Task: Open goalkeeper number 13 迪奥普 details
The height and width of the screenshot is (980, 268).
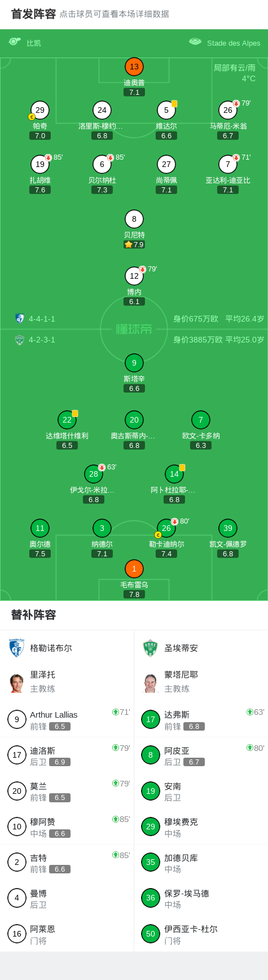Action: click(134, 67)
